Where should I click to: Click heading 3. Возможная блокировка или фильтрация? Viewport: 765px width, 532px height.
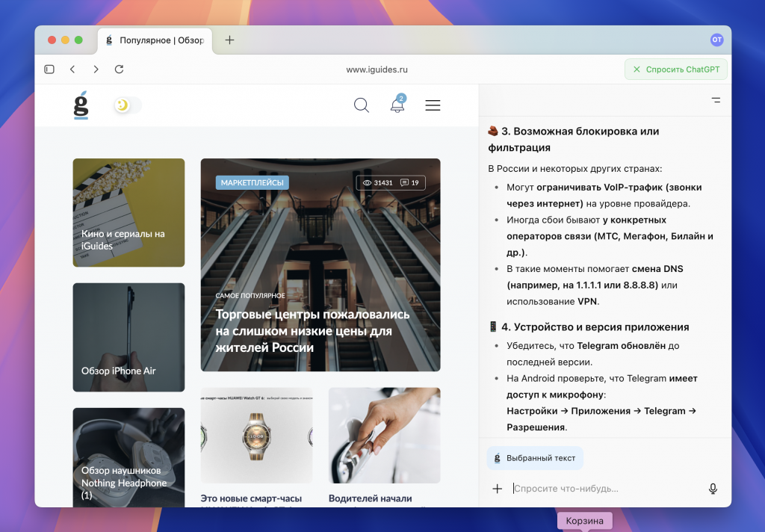(x=574, y=139)
